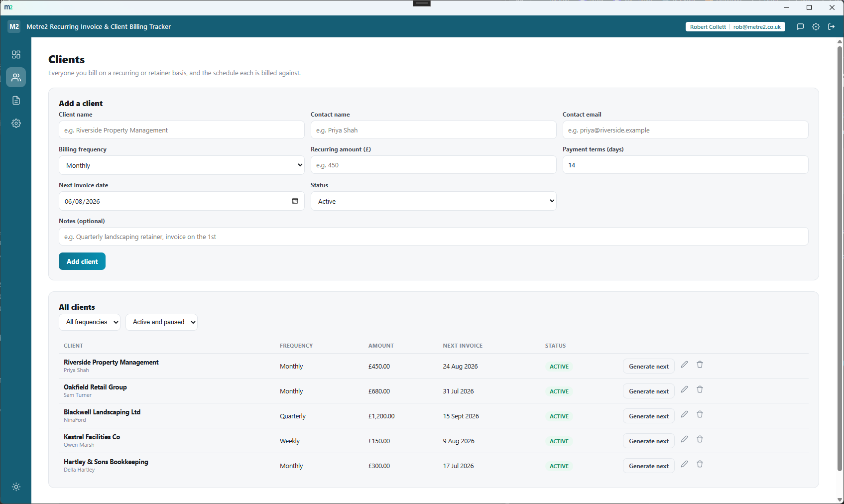Image resolution: width=844 pixels, height=504 pixels.
Task: Click the vertical page scrollbar
Action: tap(840, 259)
